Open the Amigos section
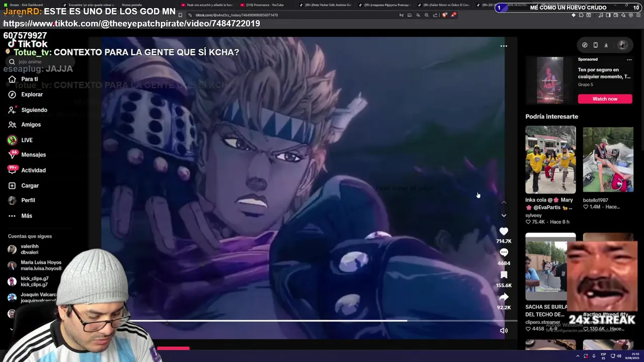Screen dimensions: 644x362 (x=25, y=125)
